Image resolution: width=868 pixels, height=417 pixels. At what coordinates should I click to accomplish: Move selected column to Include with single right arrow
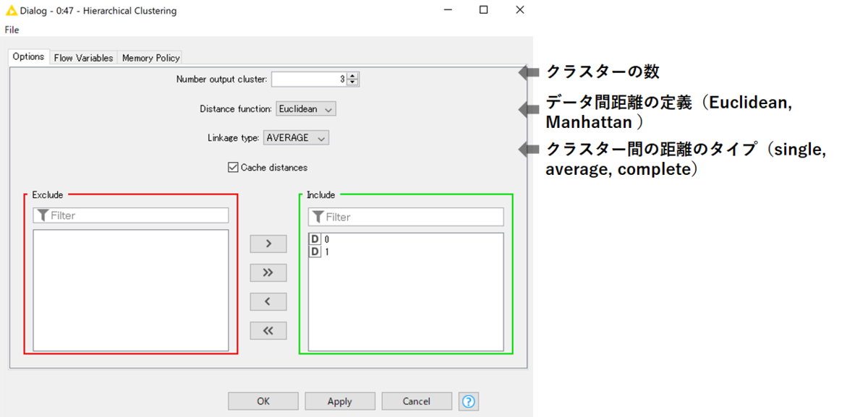(x=268, y=244)
